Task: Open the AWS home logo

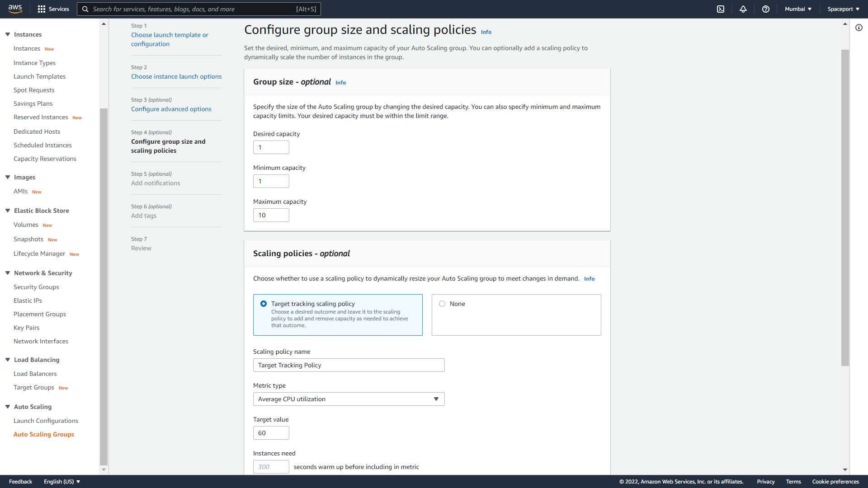Action: click(15, 9)
